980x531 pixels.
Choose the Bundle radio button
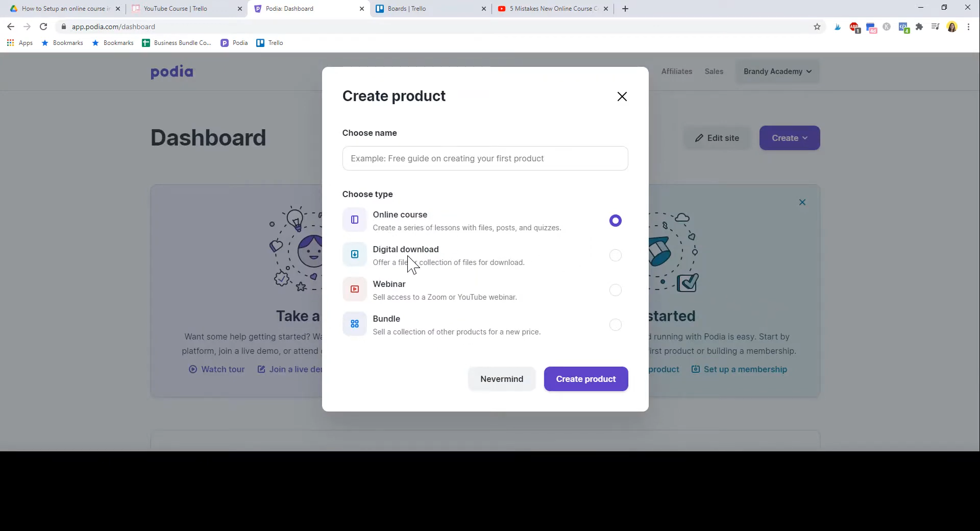[616, 325]
